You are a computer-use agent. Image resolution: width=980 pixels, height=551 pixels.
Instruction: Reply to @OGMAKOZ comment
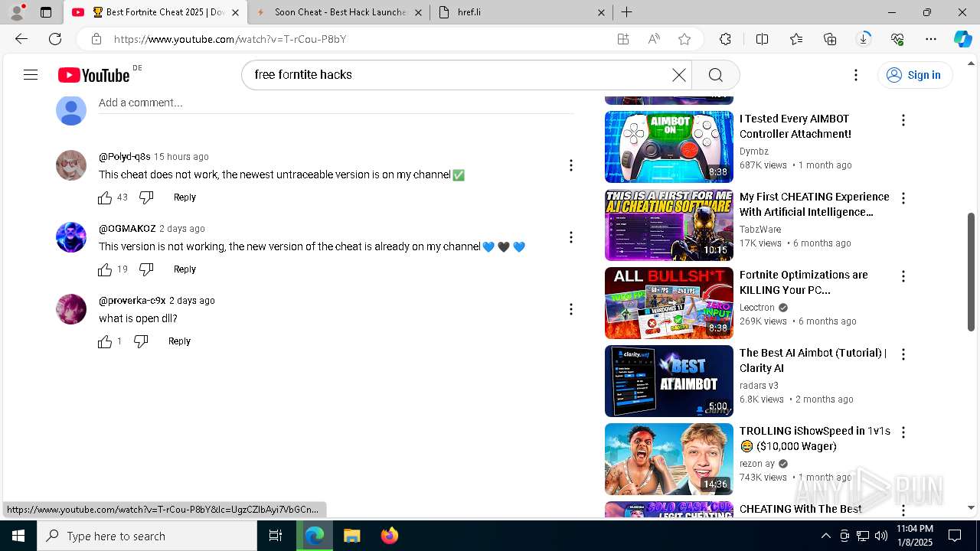click(x=185, y=269)
